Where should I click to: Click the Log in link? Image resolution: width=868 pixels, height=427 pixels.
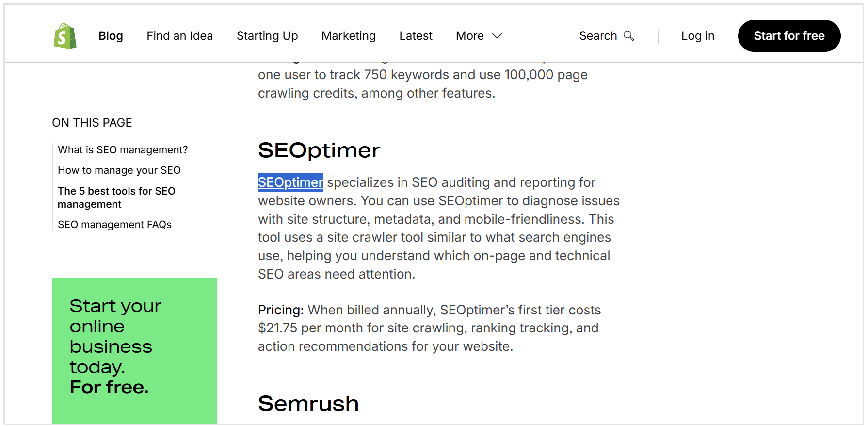[698, 35]
